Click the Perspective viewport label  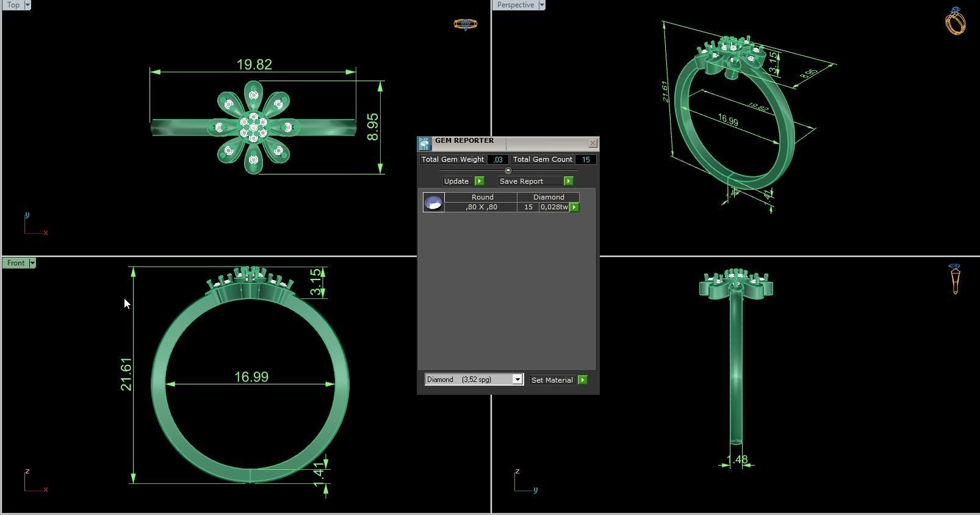coord(516,5)
